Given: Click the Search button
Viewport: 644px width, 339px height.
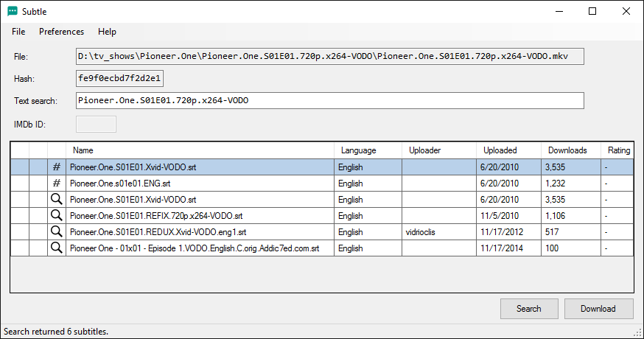Looking at the screenshot, I should (x=529, y=309).
